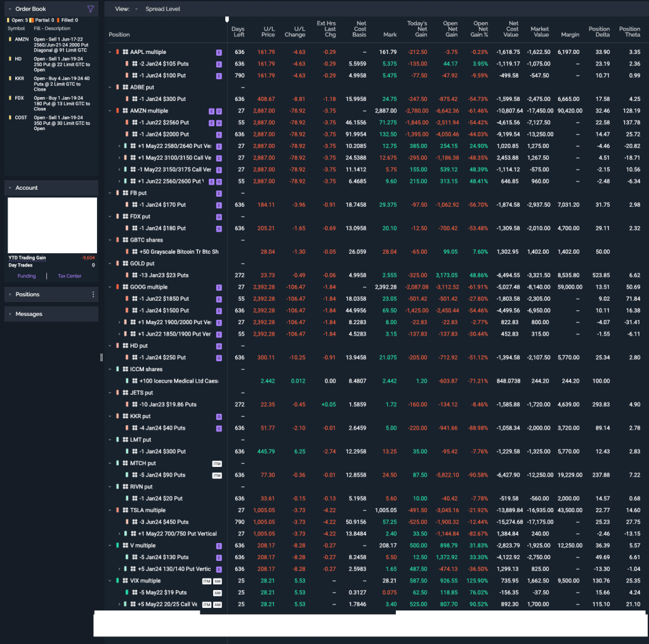Open the Positions panel three-dot menu
This screenshot has height=644, width=649.
93,294
